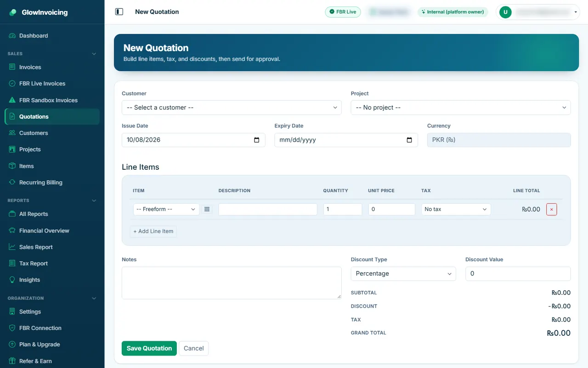Expand the Tax dropdown showing No tax
This screenshot has width=588, height=368.
[456, 209]
